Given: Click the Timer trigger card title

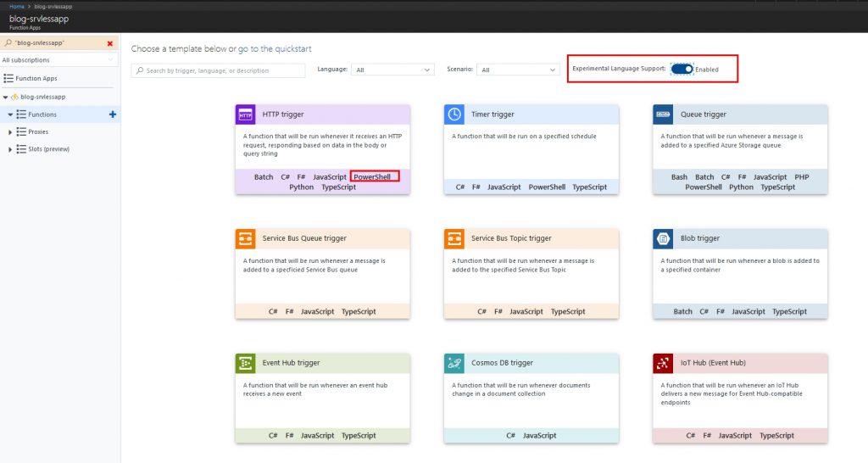Looking at the screenshot, I should point(492,114).
